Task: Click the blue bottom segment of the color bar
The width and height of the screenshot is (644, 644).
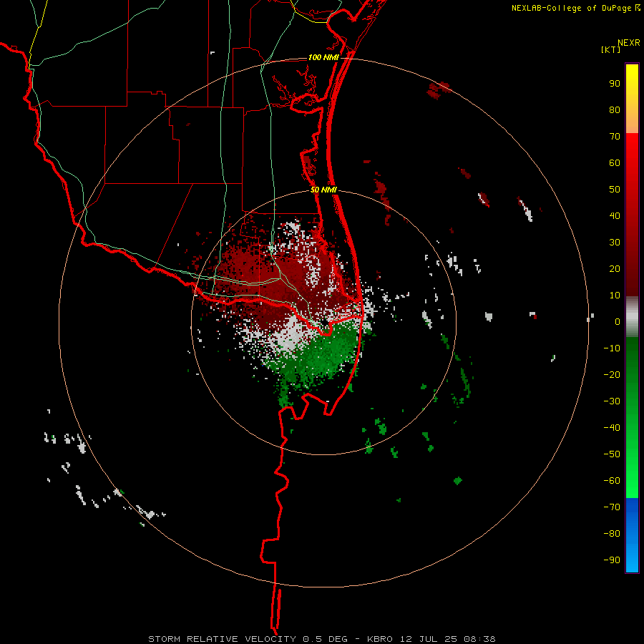Action: pos(632,535)
